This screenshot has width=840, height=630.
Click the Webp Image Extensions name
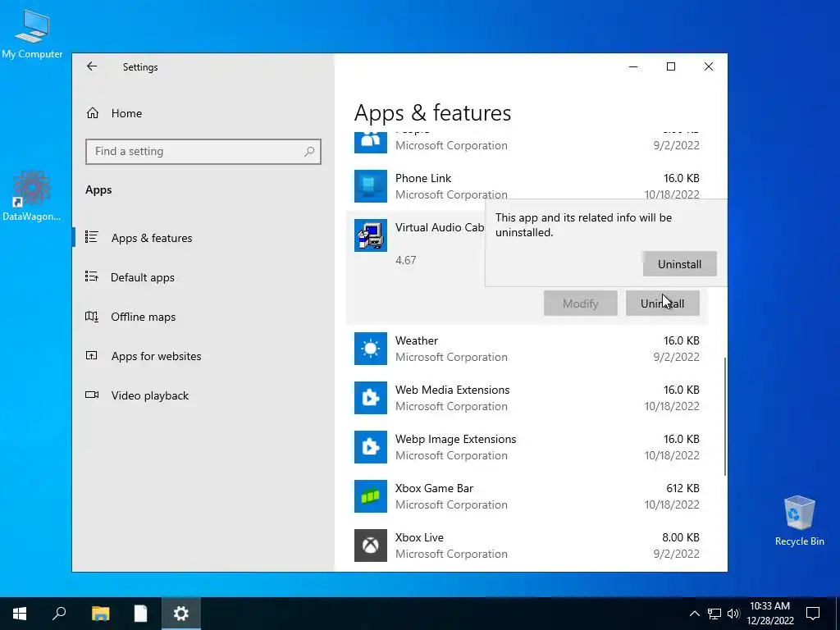pyautogui.click(x=455, y=440)
